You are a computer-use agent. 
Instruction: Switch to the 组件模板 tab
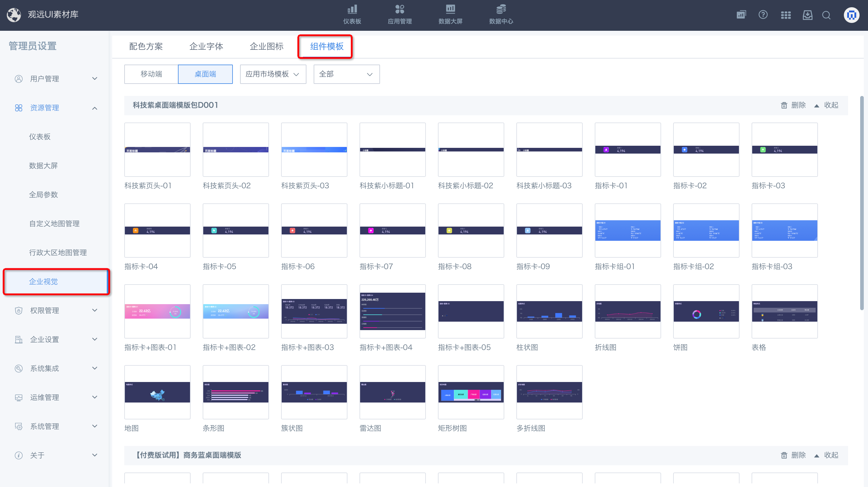(327, 46)
